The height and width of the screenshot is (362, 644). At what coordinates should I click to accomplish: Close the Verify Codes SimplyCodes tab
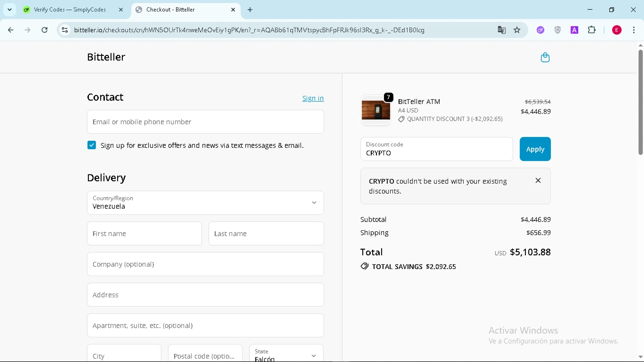pyautogui.click(x=121, y=9)
